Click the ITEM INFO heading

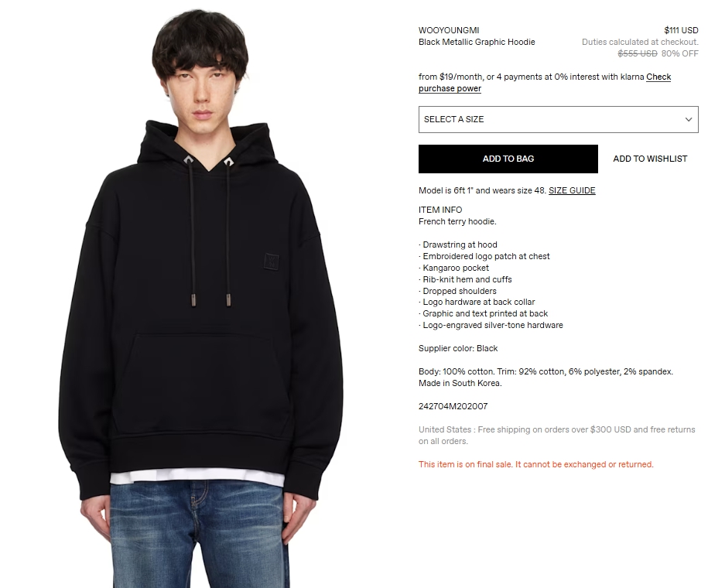click(440, 210)
